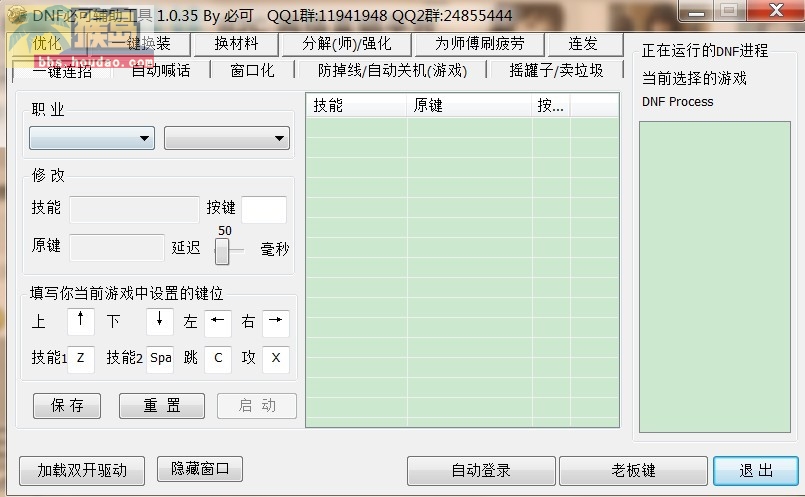Image resolution: width=805 pixels, height=497 pixels.
Task: Click the DNF Process label
Action: (x=678, y=102)
